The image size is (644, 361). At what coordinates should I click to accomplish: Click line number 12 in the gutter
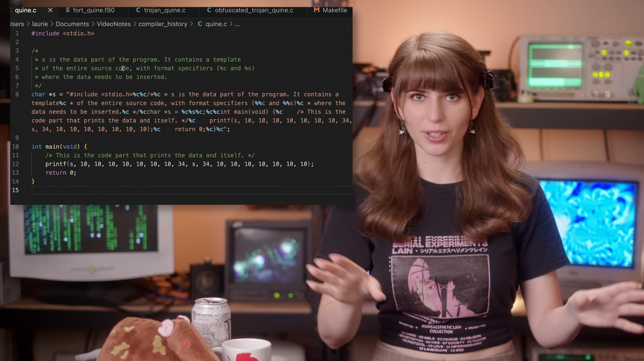point(15,164)
